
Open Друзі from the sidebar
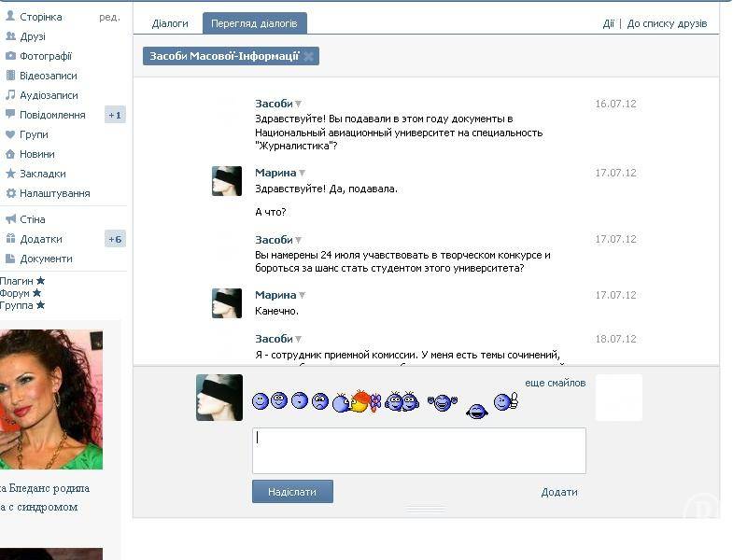click(x=32, y=36)
